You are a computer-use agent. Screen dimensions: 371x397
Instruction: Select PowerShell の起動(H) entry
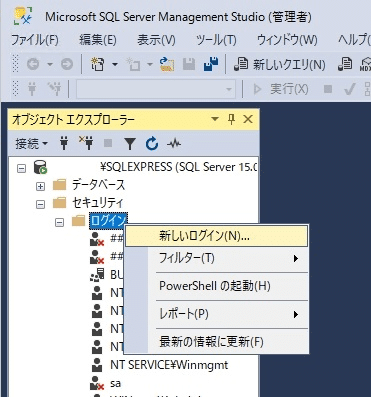point(216,286)
